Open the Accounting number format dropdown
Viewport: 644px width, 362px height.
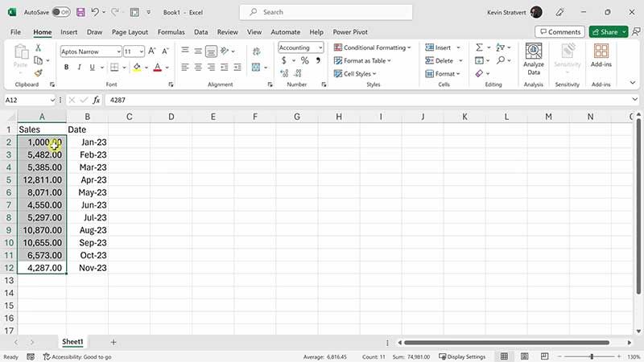(x=320, y=47)
